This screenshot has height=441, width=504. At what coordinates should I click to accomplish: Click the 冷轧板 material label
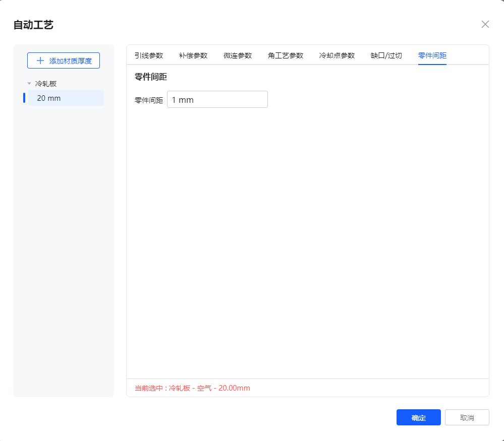pyautogui.click(x=46, y=84)
